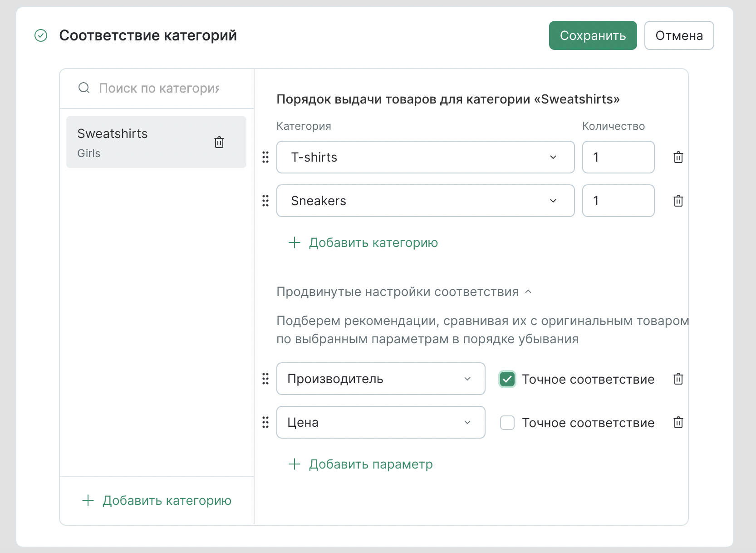Save changes with Сохранить button
This screenshot has width=756, height=553.
click(x=593, y=35)
